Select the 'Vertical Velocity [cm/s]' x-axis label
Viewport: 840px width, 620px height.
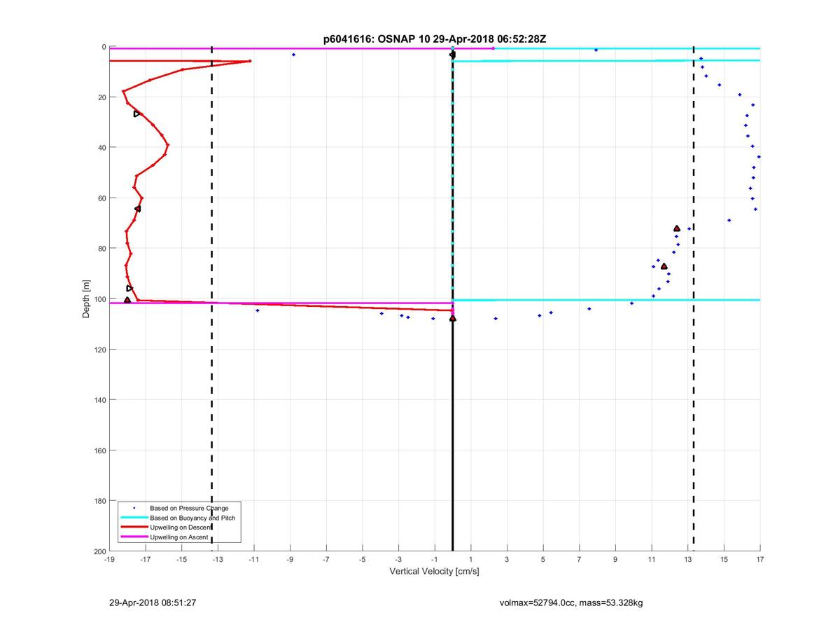434,572
